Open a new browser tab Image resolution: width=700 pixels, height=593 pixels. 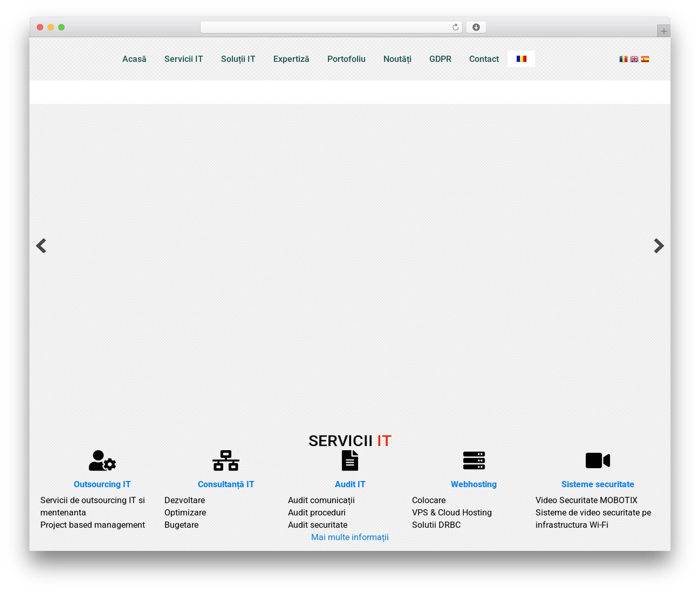[x=663, y=31]
